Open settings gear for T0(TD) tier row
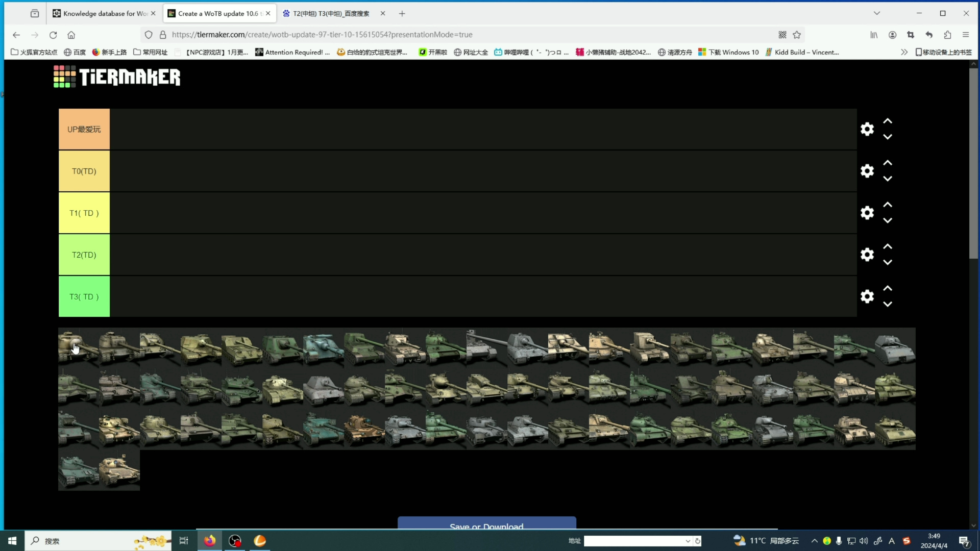Image resolution: width=980 pixels, height=551 pixels. (867, 171)
